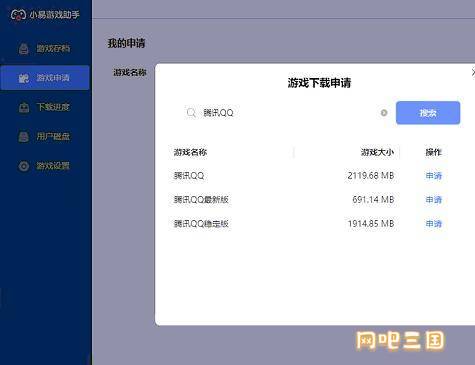Viewport: 475px width, 365px height.
Task: Click the 游戏名称 column header in dialog
Action: 190,152
